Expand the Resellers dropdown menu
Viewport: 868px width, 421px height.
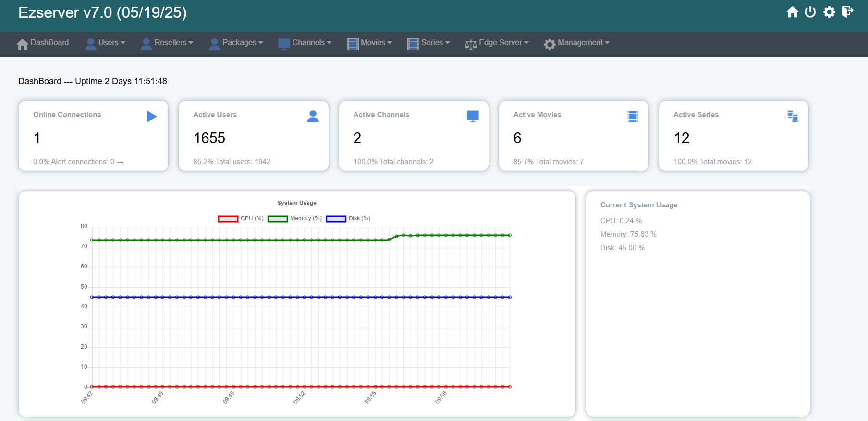[x=167, y=43]
